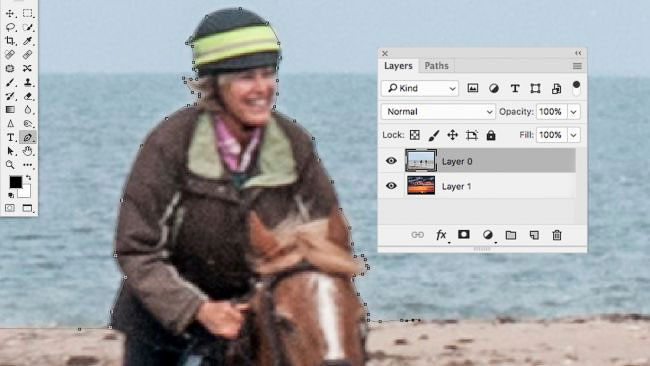Toggle filter for type layers
650x366 pixels.
click(x=515, y=88)
